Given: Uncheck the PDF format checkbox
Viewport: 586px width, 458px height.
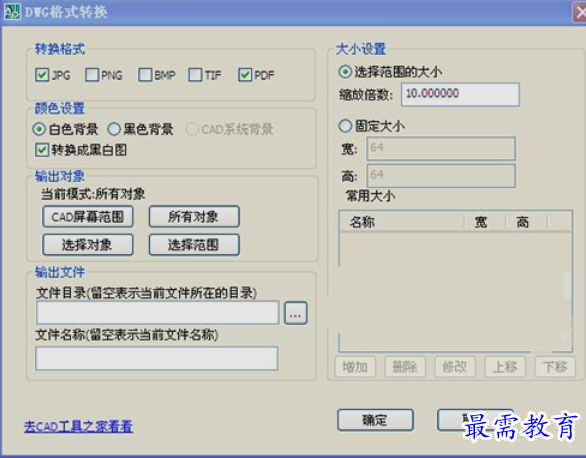Looking at the screenshot, I should click(x=245, y=75).
